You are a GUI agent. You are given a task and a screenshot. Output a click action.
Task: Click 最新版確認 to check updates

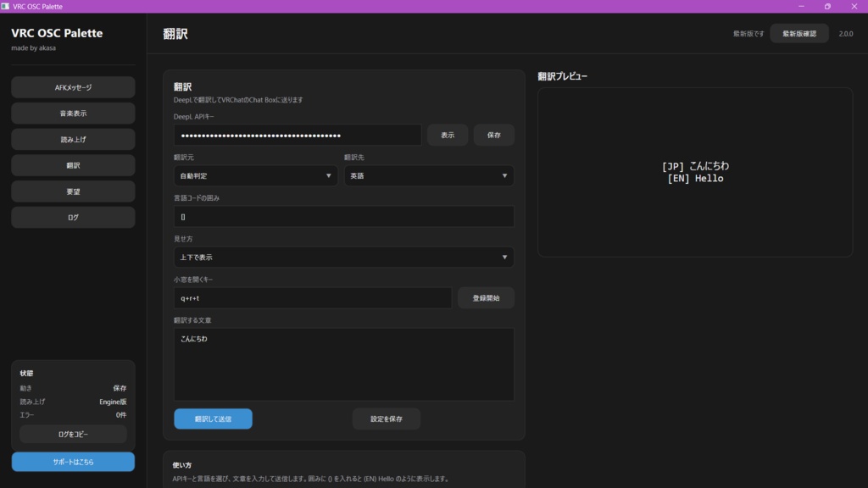pyautogui.click(x=798, y=34)
